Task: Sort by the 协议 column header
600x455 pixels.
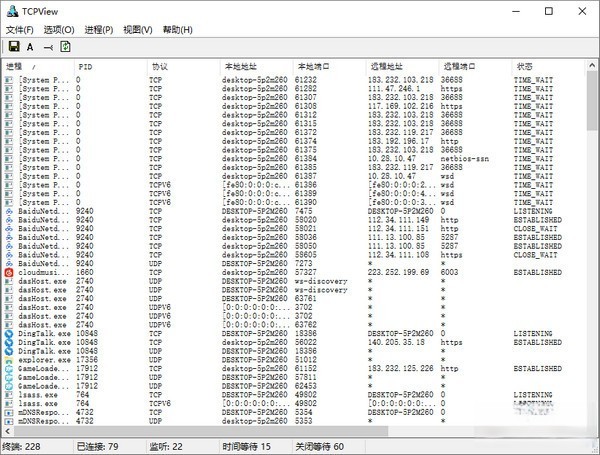Action: [184, 67]
